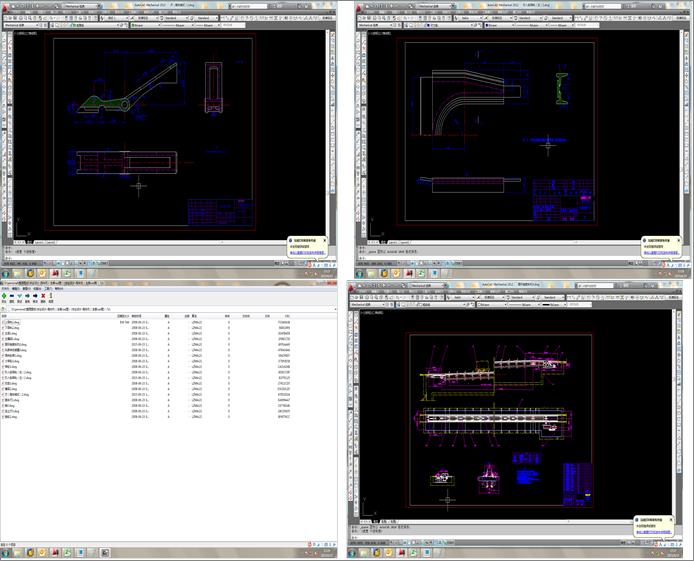This screenshot has width=694, height=561.
Task: Open the File menu in 7-Zip
Action: (x=5, y=288)
